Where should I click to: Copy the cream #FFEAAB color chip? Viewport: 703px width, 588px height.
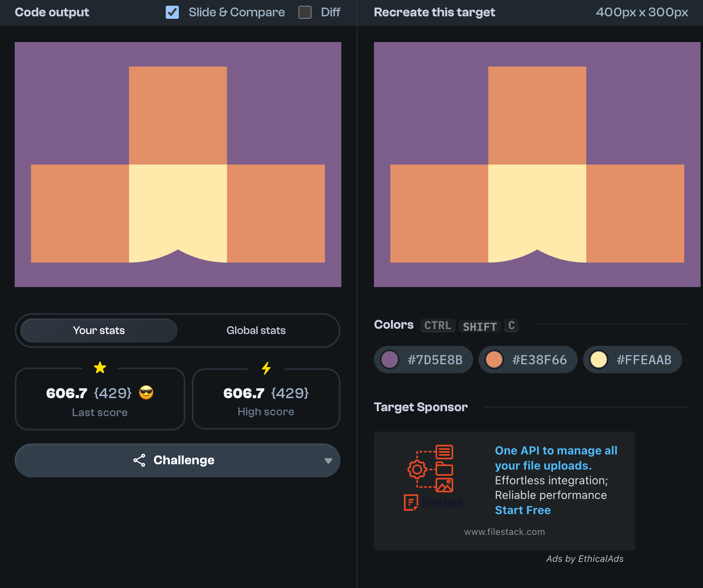[632, 360]
